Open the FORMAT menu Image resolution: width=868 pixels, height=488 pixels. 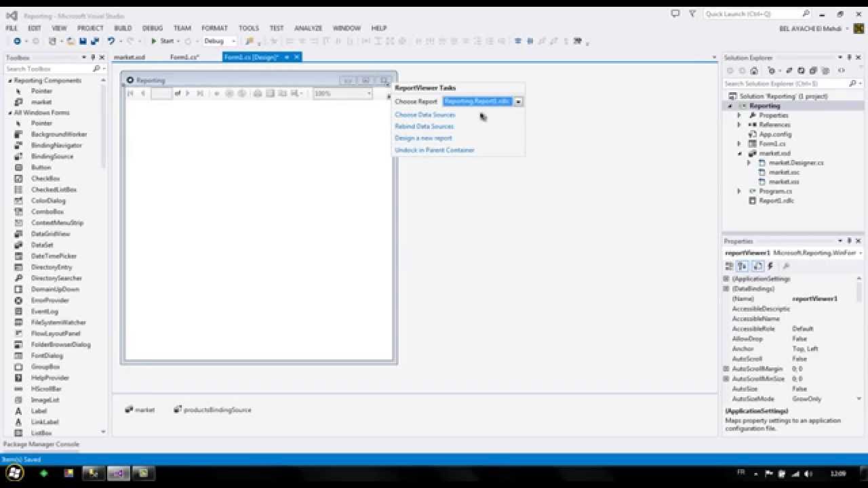pyautogui.click(x=214, y=28)
